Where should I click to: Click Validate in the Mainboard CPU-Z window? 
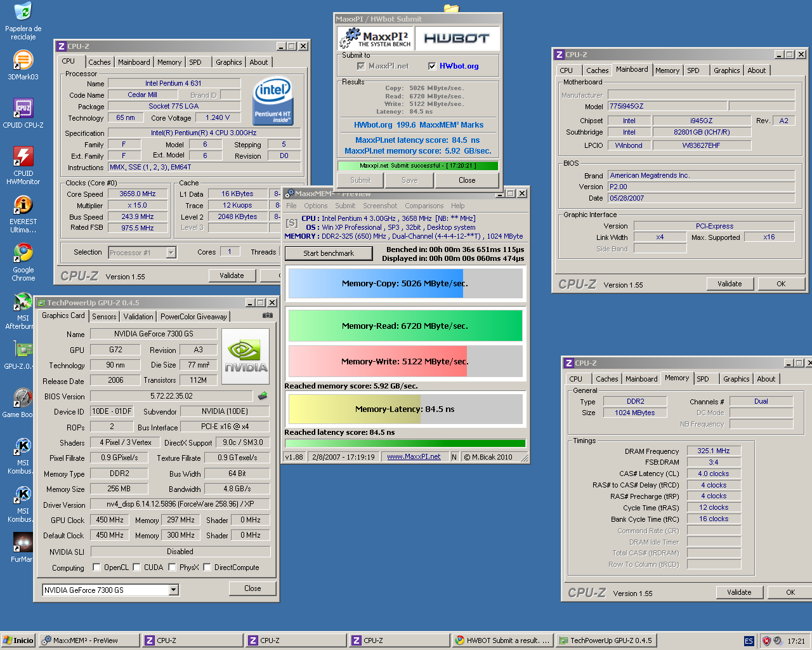[x=730, y=284]
